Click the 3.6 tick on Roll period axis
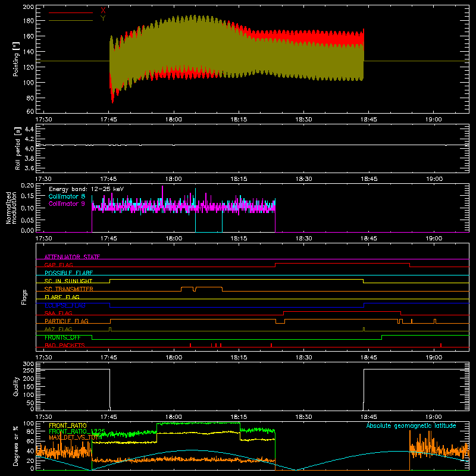 [29, 168]
